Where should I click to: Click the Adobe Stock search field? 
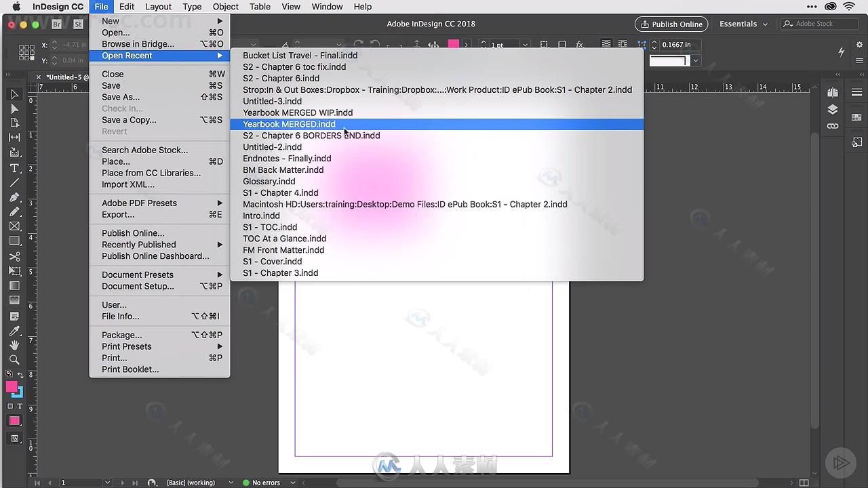[x=821, y=24]
